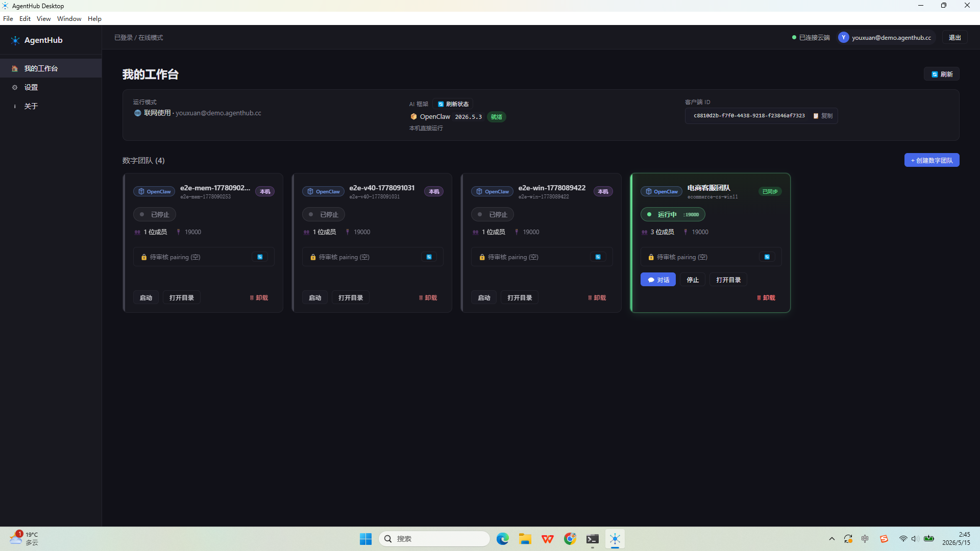This screenshot has height=551, width=980.
Task: Open the Edit menu
Action: point(25,19)
